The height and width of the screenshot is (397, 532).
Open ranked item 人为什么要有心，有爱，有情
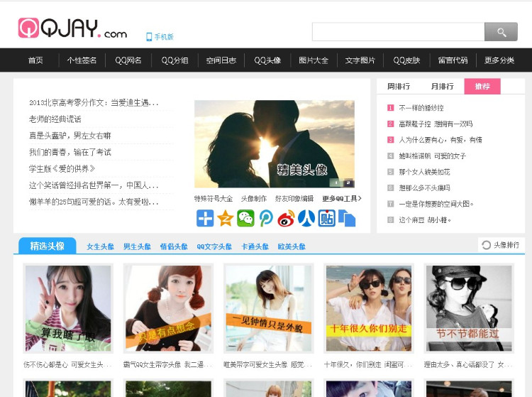(x=440, y=140)
